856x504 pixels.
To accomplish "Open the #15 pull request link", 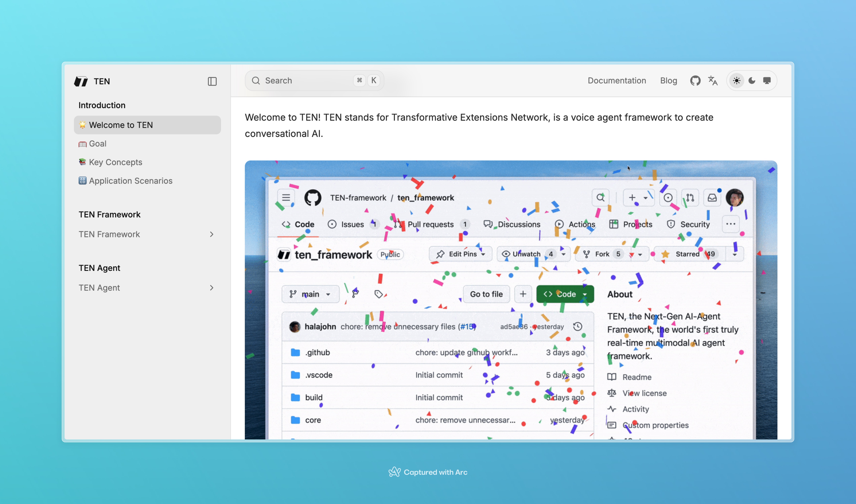I will [467, 327].
